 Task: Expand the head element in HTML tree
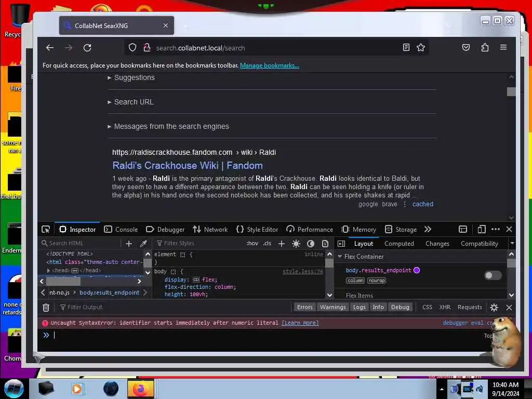point(48,270)
